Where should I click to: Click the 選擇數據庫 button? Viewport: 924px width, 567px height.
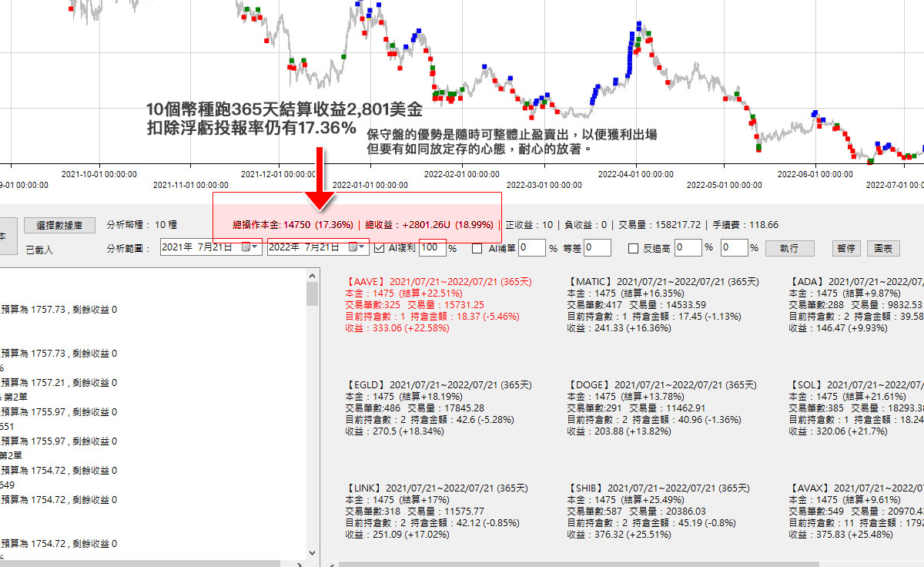[x=59, y=225]
